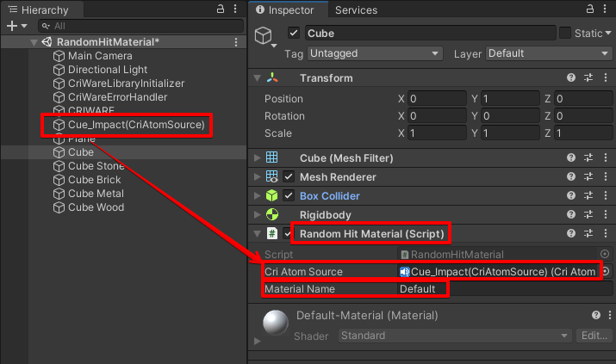Click Position X value field
The height and width of the screenshot is (364, 616).
click(x=437, y=99)
